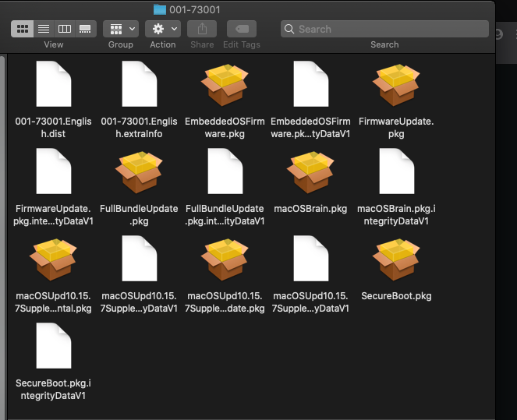Select macOSUpd10.15.7Supple...ntal.pkg package icon
This screenshot has width=517, height=420.
pyautogui.click(x=53, y=259)
